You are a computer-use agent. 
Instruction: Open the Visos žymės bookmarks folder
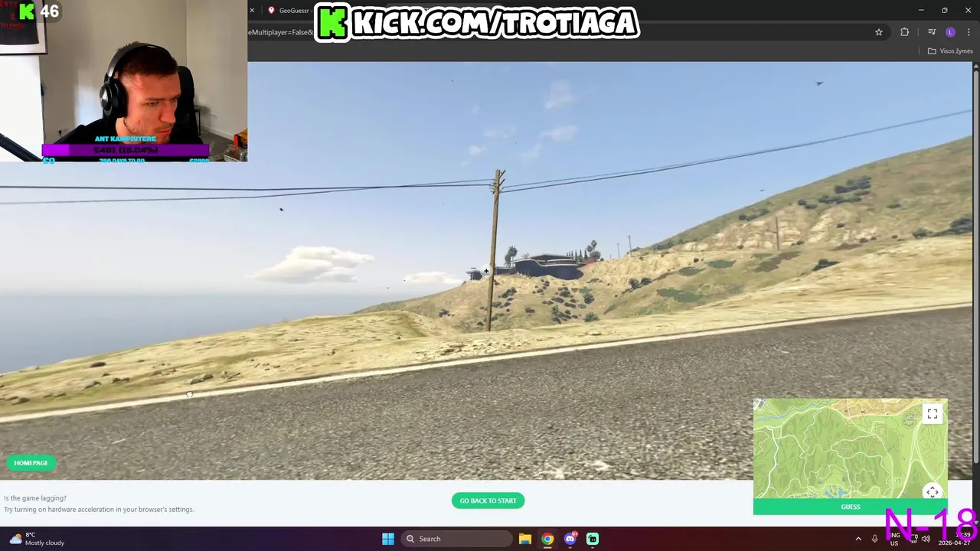(x=949, y=51)
